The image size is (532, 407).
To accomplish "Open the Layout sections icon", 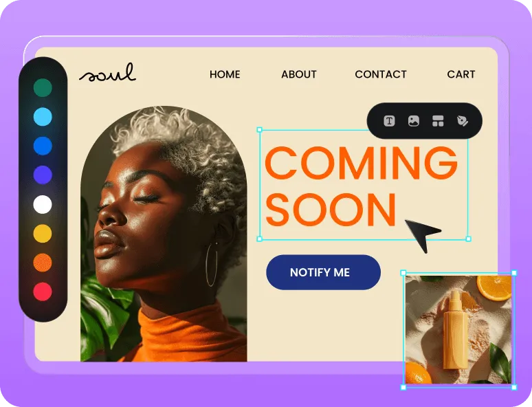I will point(438,121).
